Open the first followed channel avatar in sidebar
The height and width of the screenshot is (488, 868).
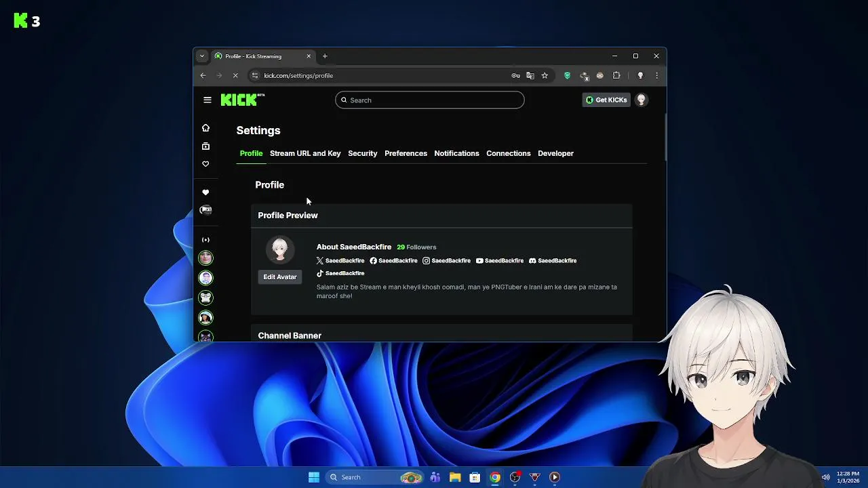(205, 258)
